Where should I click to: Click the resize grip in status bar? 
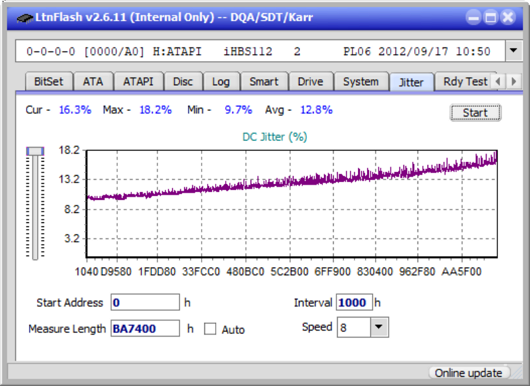click(516, 373)
